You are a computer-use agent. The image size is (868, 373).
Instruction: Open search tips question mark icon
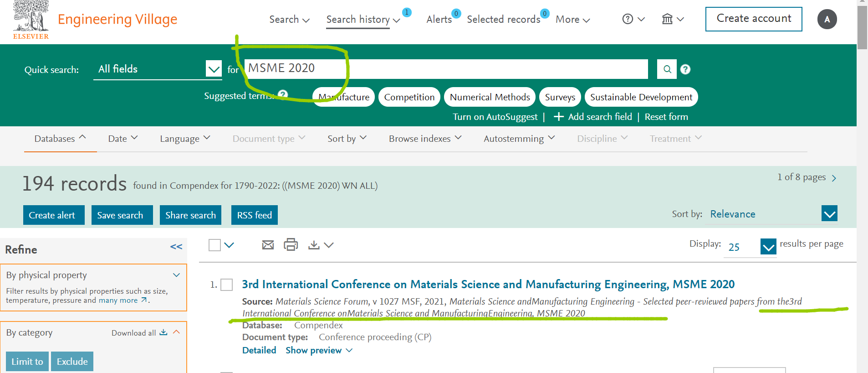(x=685, y=69)
